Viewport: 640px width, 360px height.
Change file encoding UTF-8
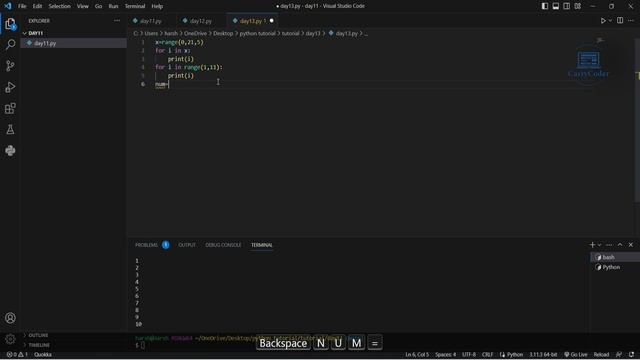(x=469, y=354)
